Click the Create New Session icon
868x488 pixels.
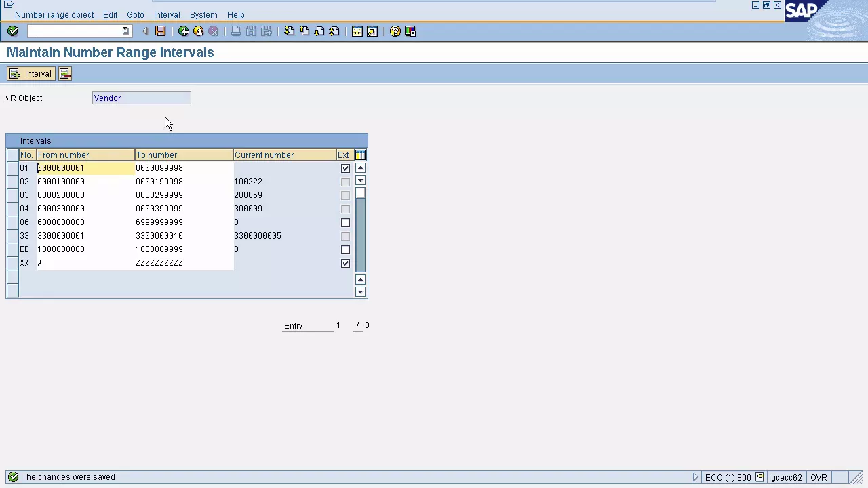click(x=357, y=31)
